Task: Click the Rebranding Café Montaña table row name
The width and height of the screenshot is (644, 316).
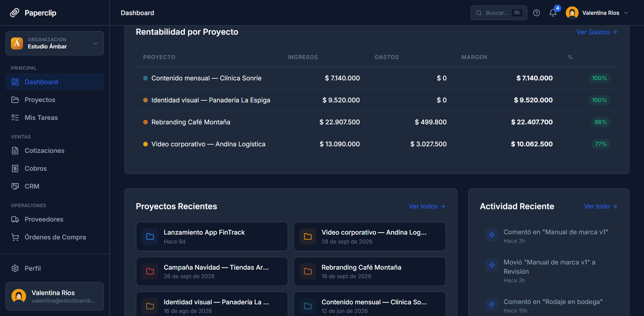Action: (x=191, y=122)
